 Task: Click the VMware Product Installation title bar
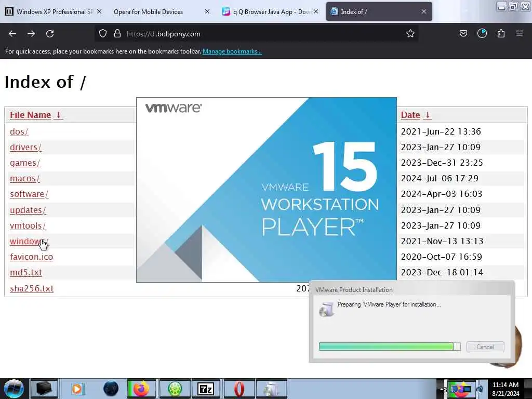[x=411, y=289]
